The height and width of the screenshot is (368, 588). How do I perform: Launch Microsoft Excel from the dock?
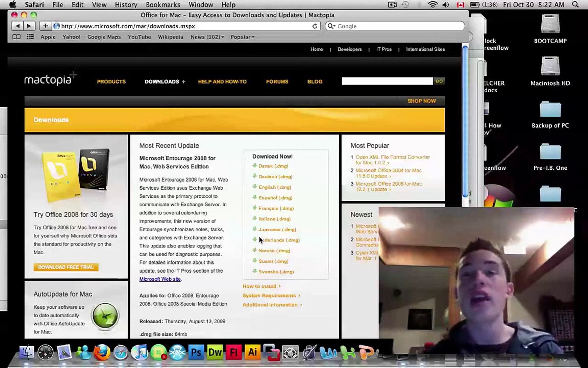point(347,353)
